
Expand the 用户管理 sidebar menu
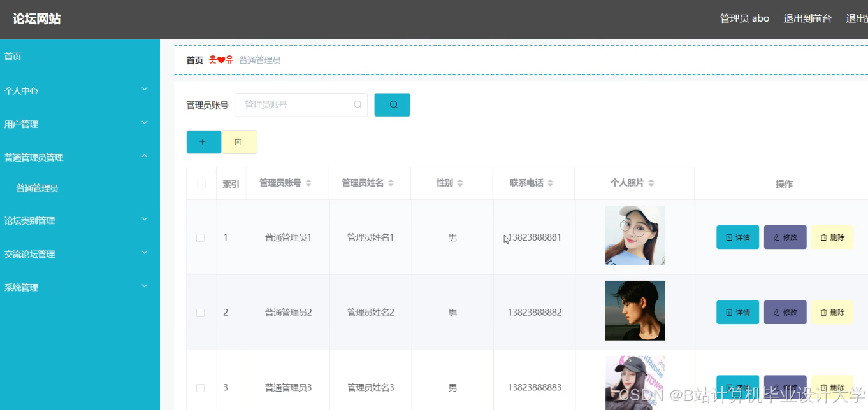pyautogui.click(x=80, y=124)
